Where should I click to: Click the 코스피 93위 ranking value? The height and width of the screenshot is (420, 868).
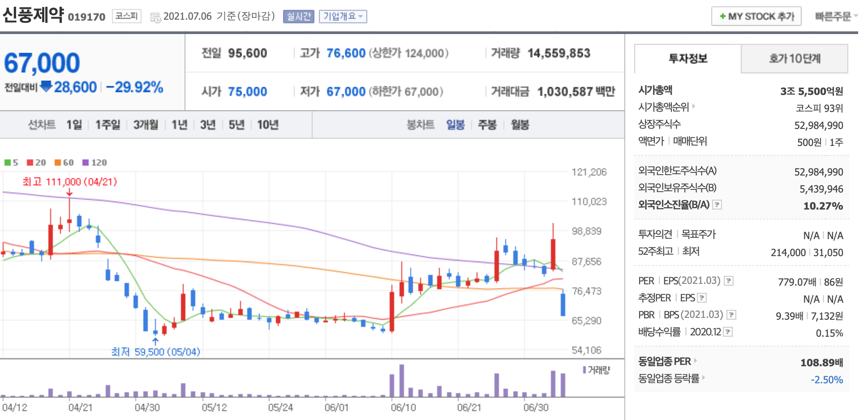pyautogui.click(x=819, y=108)
